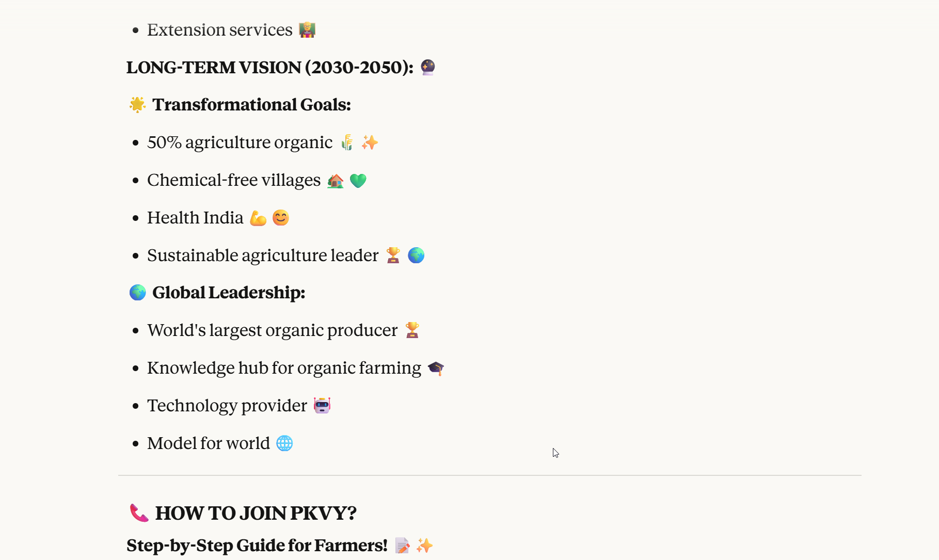Screen dimensions: 939x560
Task: Click the corn emoji after 50% agriculture organic
Action: [x=347, y=142]
